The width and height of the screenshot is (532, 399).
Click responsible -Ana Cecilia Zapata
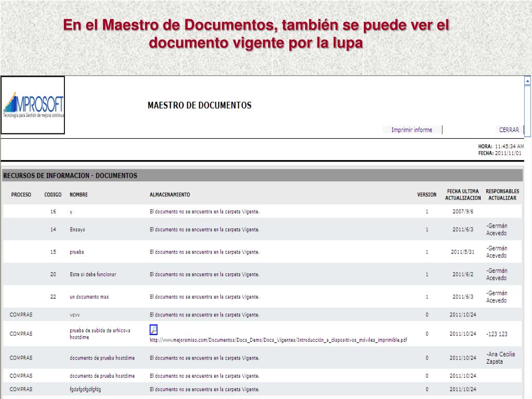(500, 358)
